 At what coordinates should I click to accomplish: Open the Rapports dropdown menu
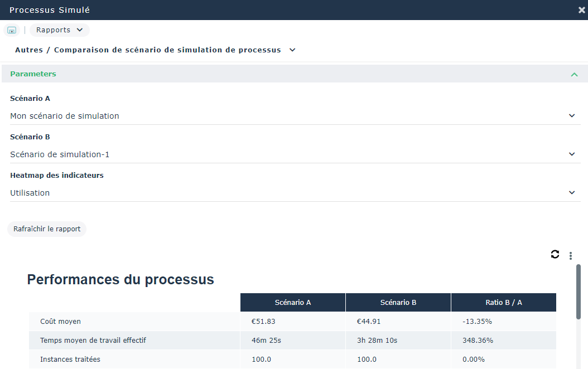pyautogui.click(x=60, y=30)
